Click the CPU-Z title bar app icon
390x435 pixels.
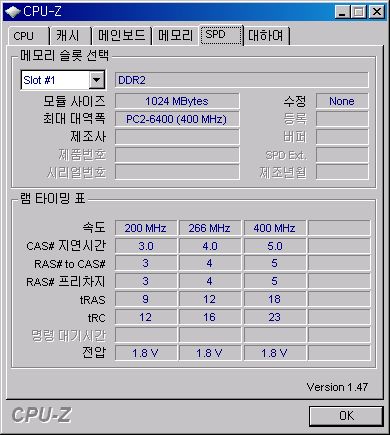point(13,12)
